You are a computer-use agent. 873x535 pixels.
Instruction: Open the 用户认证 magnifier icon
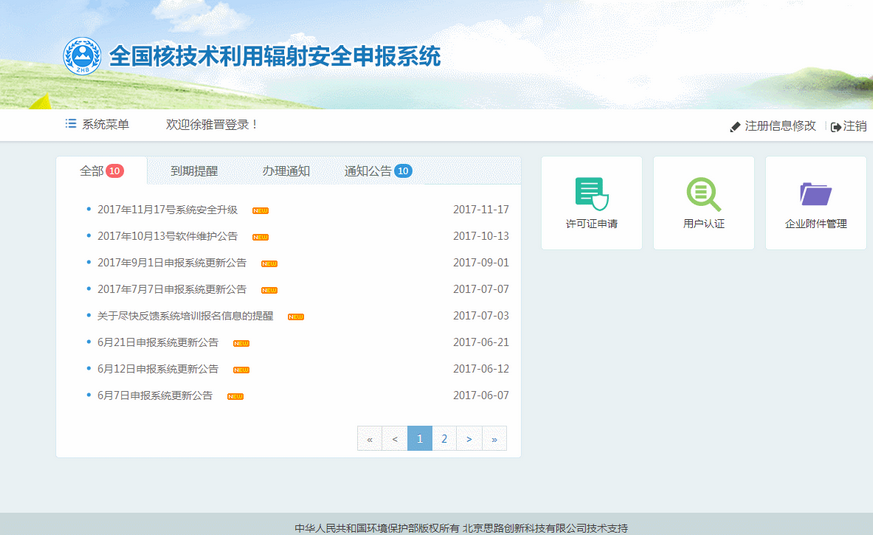point(703,193)
